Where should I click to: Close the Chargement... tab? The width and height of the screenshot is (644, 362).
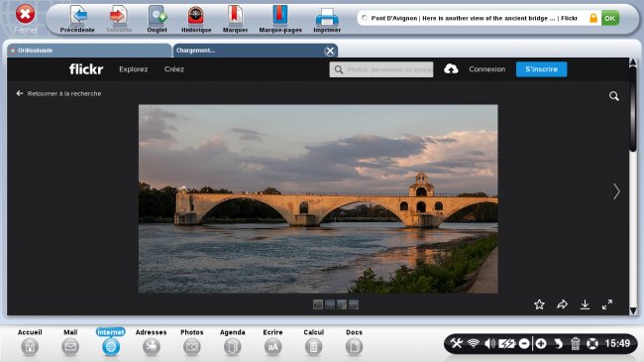[x=329, y=51]
